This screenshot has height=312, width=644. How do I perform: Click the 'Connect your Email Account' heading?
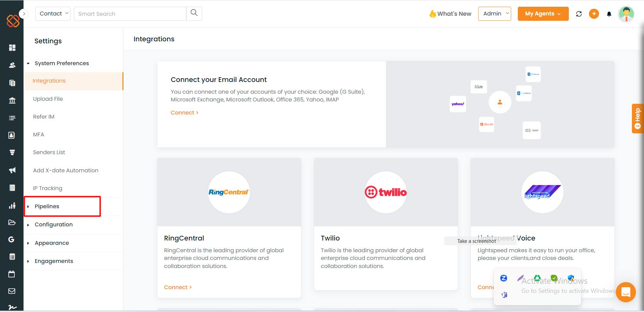[x=219, y=80]
